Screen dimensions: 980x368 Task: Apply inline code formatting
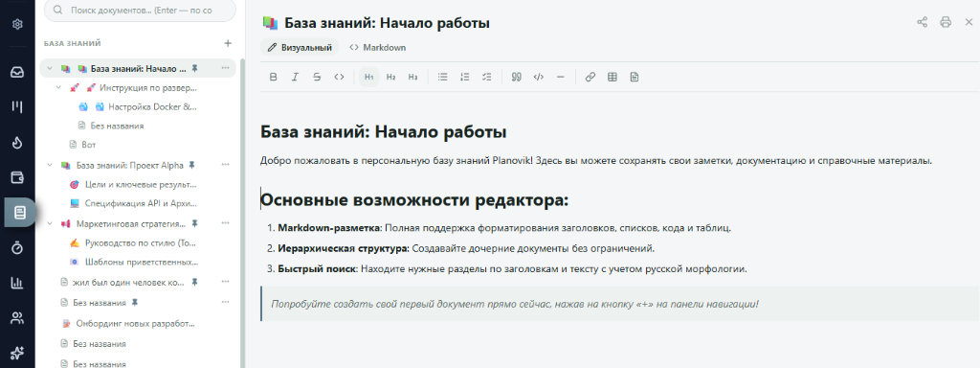[x=339, y=77]
